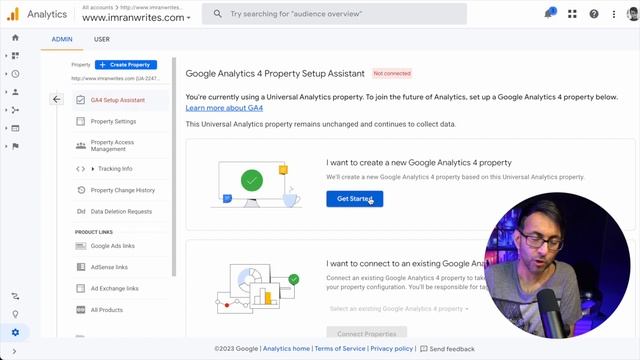Click the Get Started button
Image resolution: width=640 pixels, height=360 pixels.
point(355,199)
